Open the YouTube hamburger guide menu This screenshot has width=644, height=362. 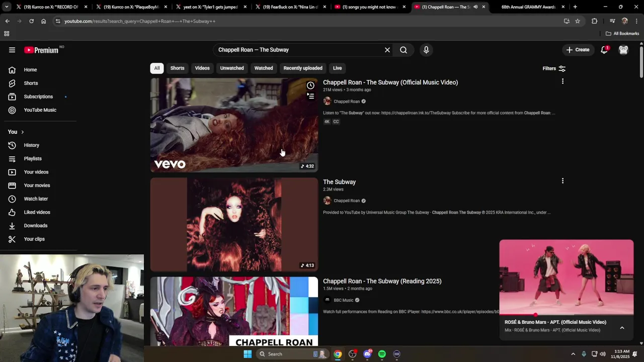[x=12, y=50]
